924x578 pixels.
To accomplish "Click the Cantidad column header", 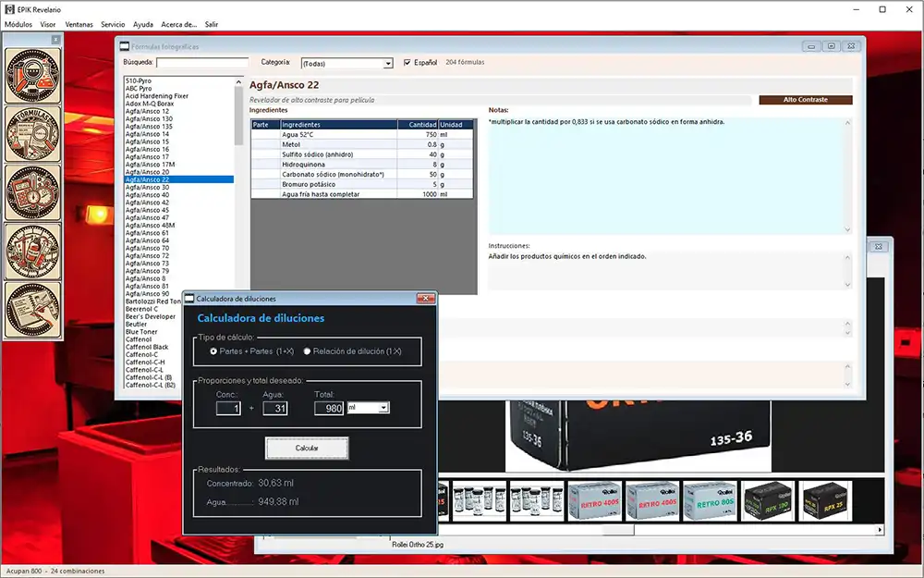I will [418, 125].
